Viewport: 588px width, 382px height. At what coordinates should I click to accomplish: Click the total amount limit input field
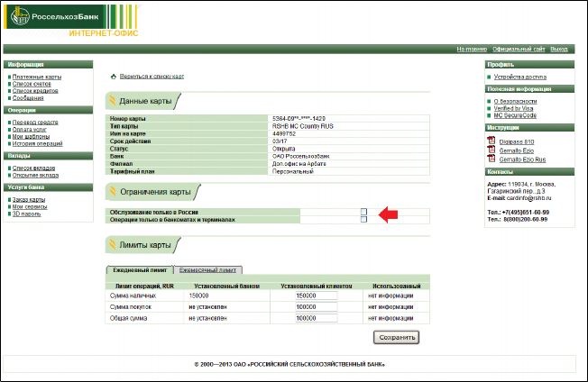pyautogui.click(x=317, y=318)
